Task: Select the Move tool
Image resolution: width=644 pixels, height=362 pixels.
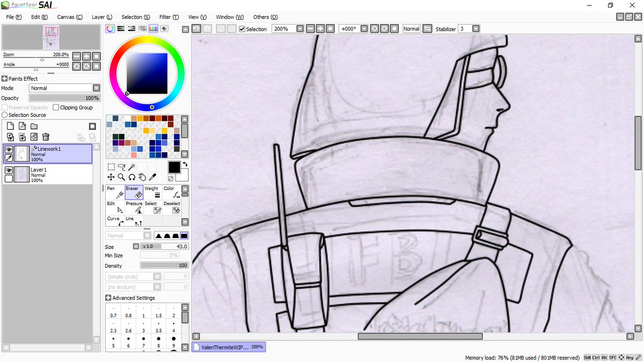Action: point(111,177)
